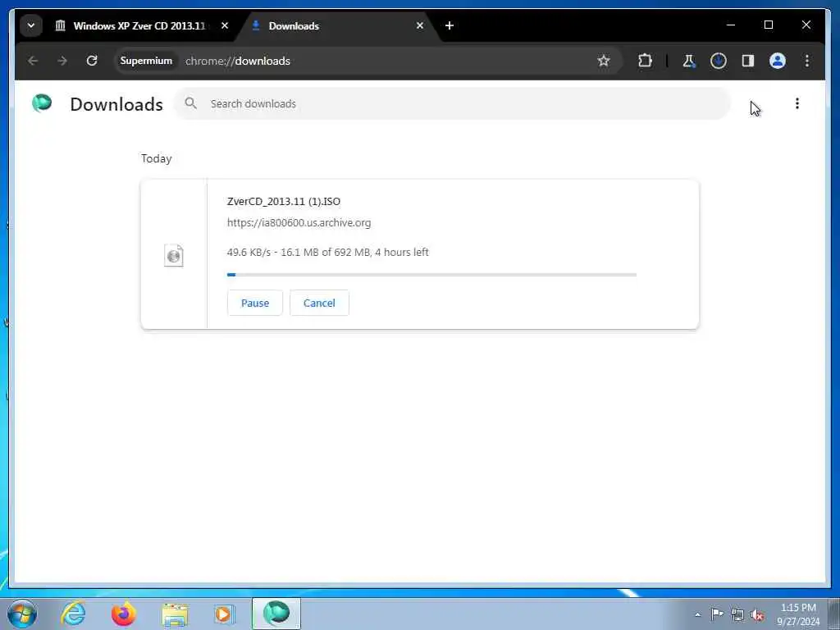Close the Windows XP Zver CD tab
The height and width of the screenshot is (630, 840).
pyautogui.click(x=225, y=25)
